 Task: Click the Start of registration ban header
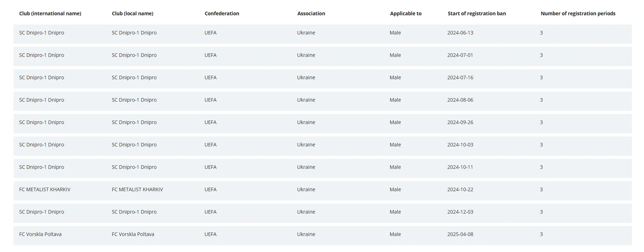(477, 14)
